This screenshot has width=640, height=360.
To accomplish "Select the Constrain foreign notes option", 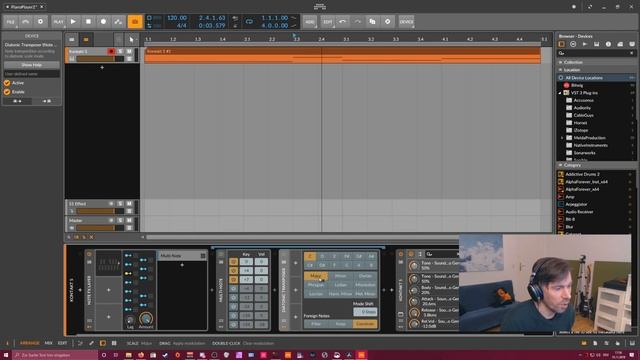I will 365,324.
